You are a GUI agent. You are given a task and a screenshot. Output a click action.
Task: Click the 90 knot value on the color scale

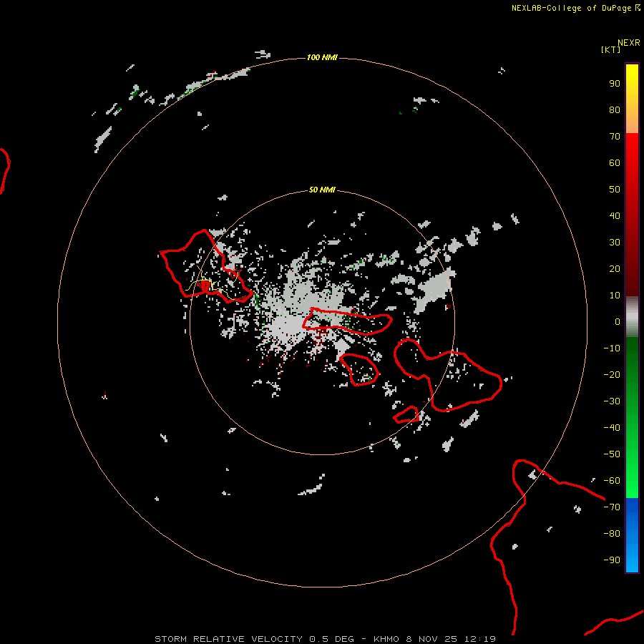coord(615,84)
